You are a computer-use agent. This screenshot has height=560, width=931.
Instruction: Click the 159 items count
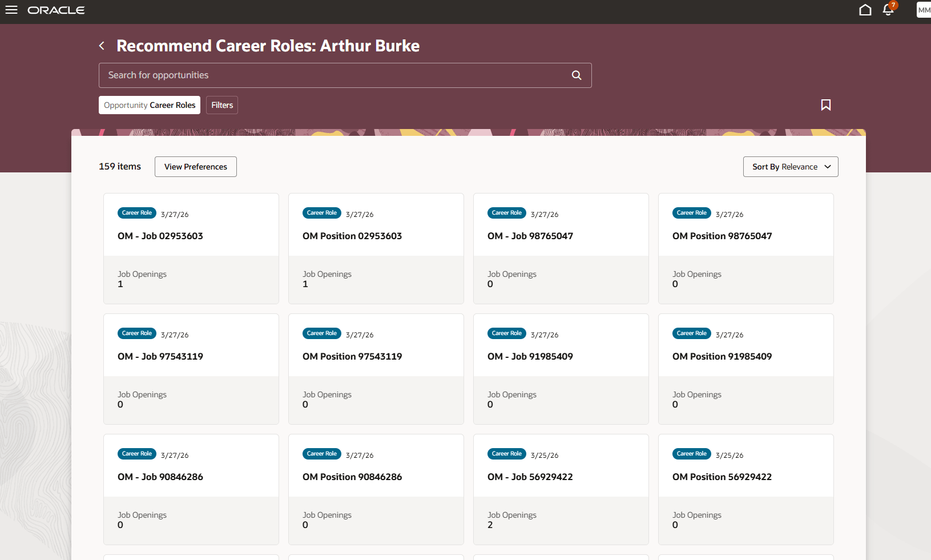(x=120, y=167)
